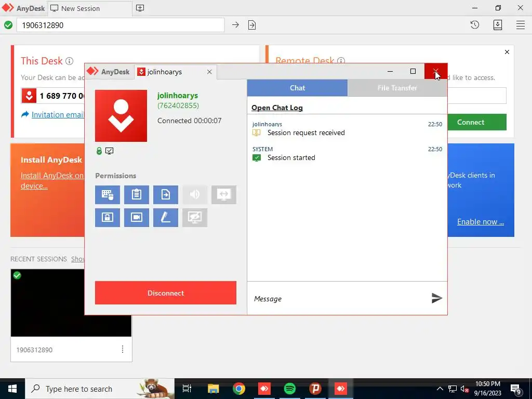
Task: Open the Windows Start menu
Action: (12, 389)
